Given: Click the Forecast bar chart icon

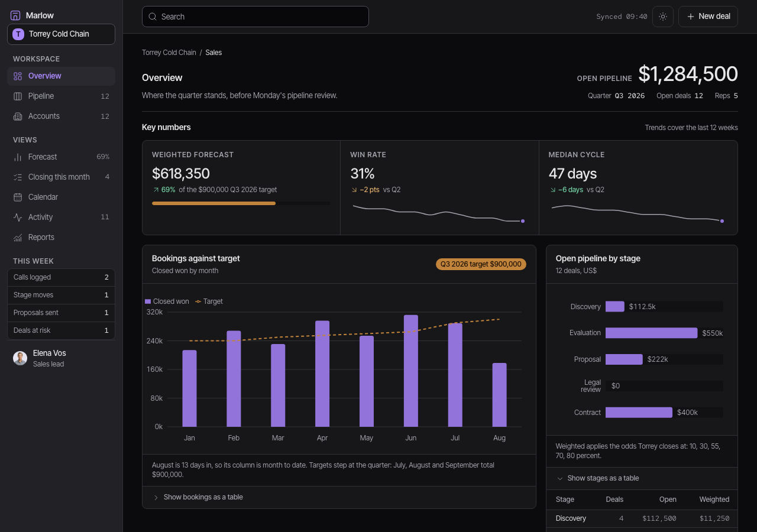Looking at the screenshot, I should 18,157.
